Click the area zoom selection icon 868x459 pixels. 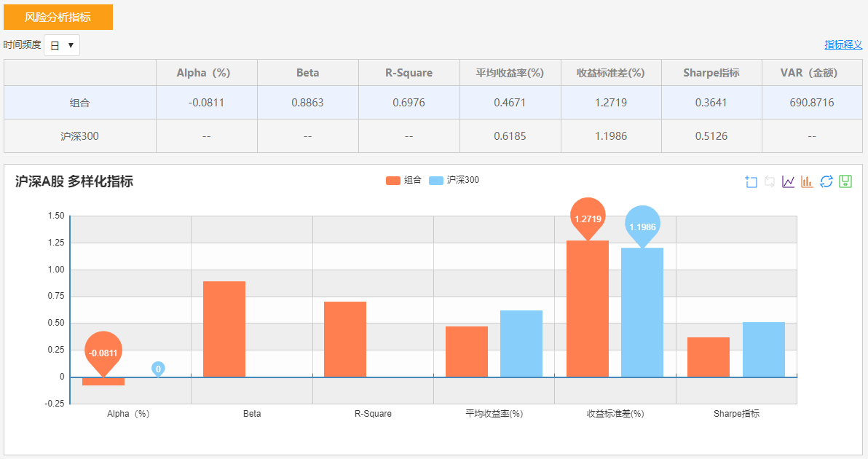pyautogui.click(x=751, y=181)
